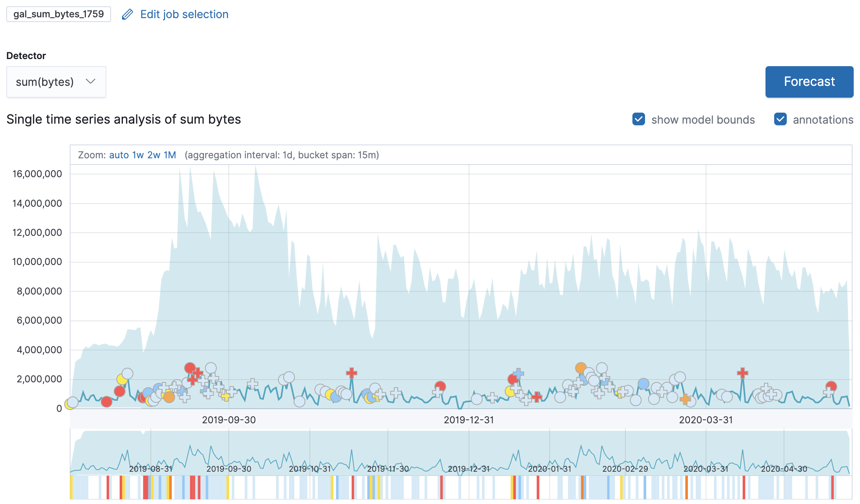Click red swimlane cell below 2020-03-31
860x504 pixels.
(744, 487)
